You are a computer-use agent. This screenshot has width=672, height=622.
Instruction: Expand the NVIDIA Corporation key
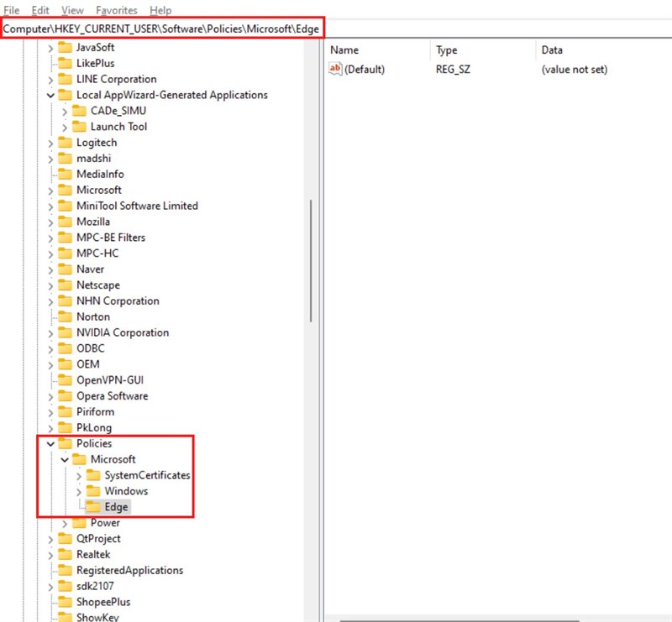point(50,333)
